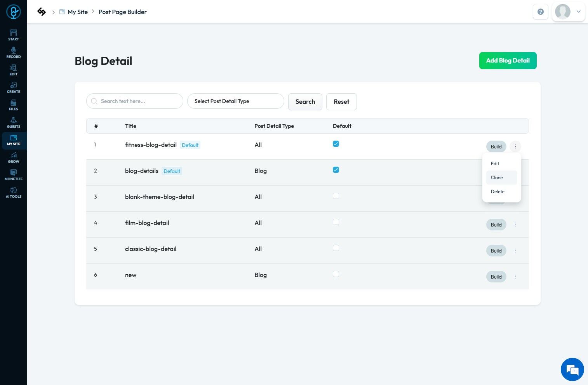588x385 pixels.
Task: Expand user profile avatar menu
Action: coord(568,12)
